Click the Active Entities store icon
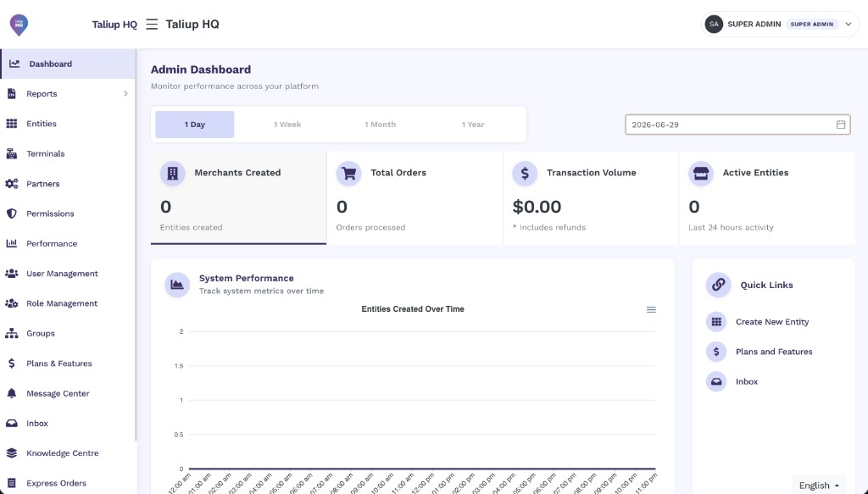 [x=701, y=173]
